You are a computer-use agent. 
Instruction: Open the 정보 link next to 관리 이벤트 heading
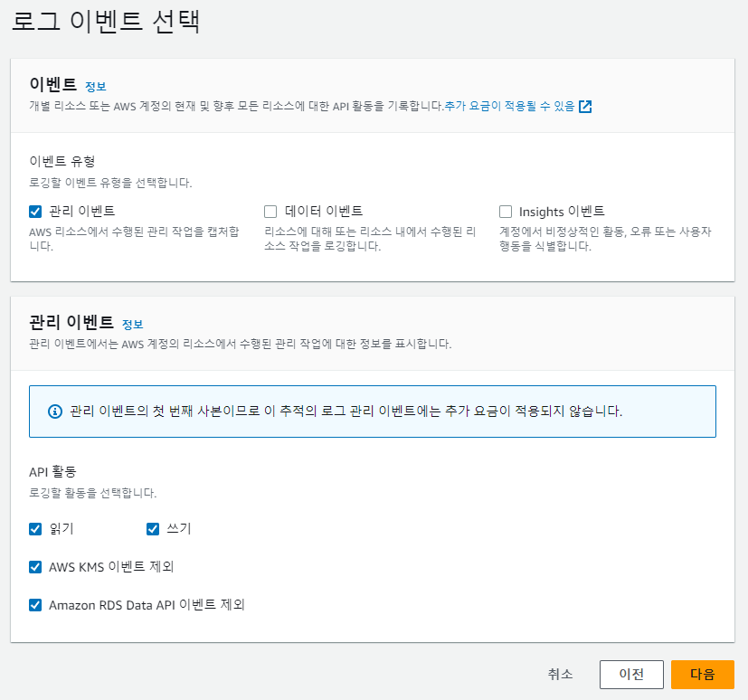click(x=133, y=325)
